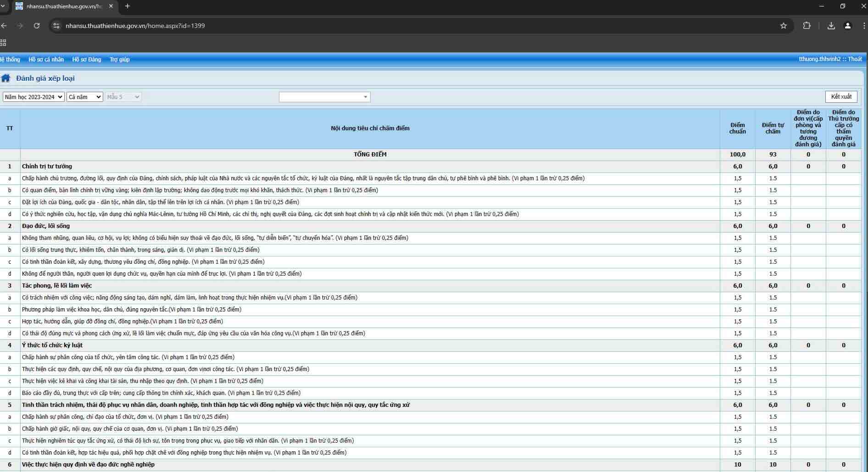Screen dimensions: 868x472
Task: Click criterion Có thái độ đúng mực và phong cách
Action: pos(194,333)
